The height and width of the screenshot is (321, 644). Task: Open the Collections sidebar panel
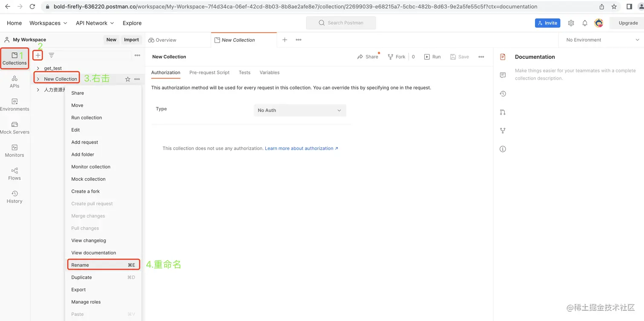(14, 59)
